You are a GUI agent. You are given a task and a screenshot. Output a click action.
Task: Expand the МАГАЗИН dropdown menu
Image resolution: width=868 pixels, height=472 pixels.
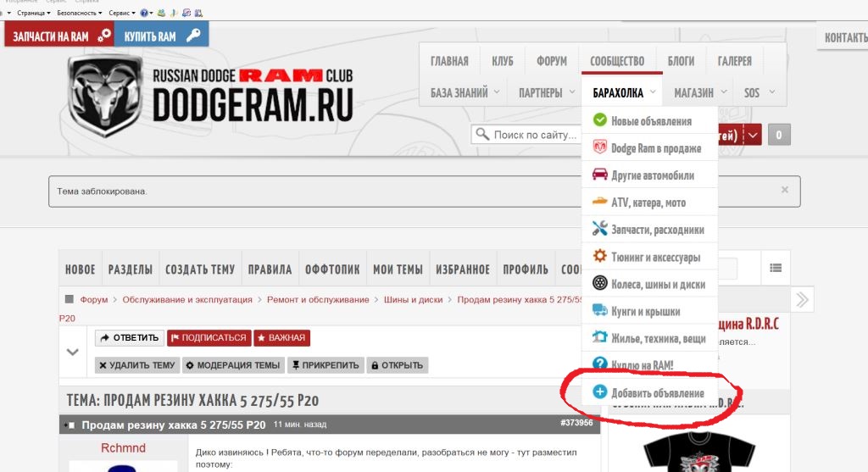(724, 92)
